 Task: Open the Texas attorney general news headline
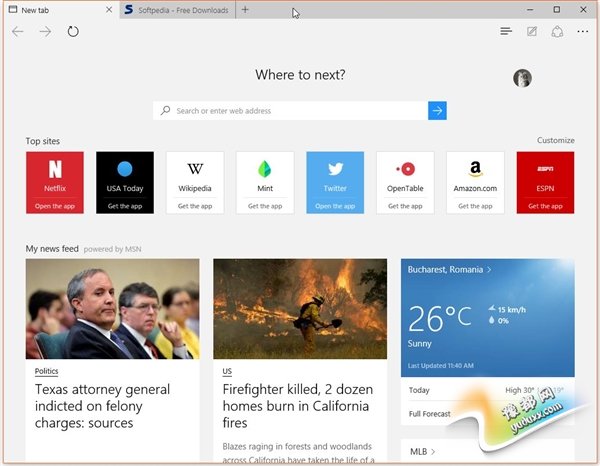102,407
